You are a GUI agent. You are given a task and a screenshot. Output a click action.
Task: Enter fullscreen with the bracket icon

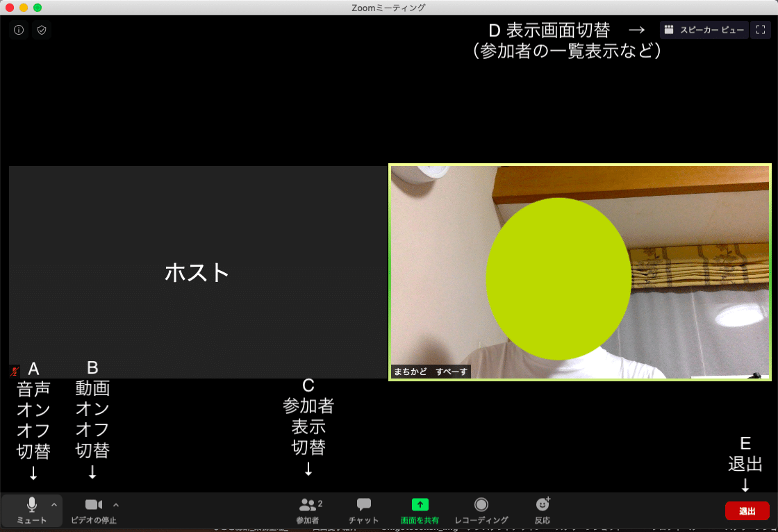tap(761, 30)
